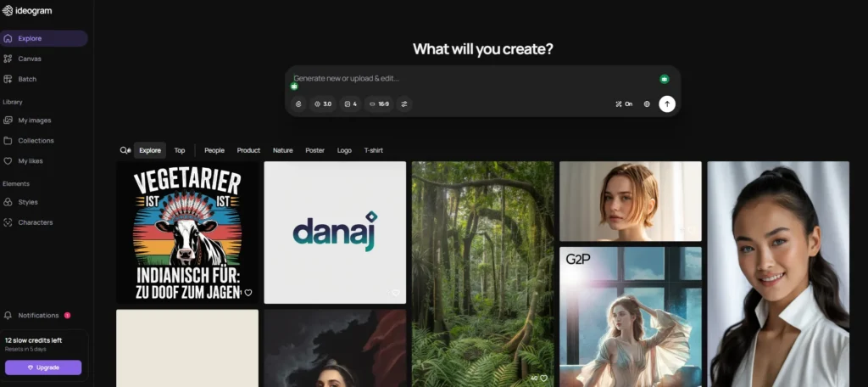Click the globe visibility icon

pyautogui.click(x=647, y=104)
